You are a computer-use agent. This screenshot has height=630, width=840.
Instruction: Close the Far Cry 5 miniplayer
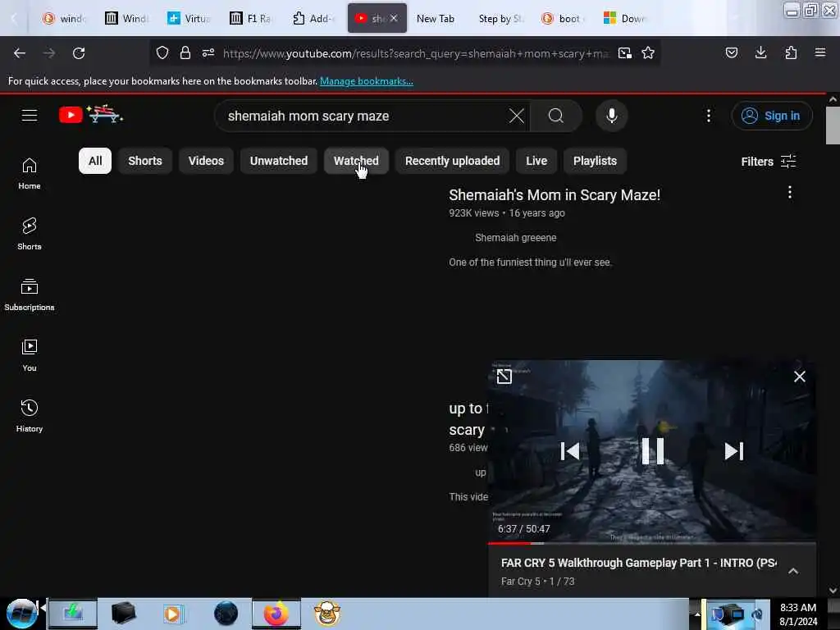click(x=799, y=377)
